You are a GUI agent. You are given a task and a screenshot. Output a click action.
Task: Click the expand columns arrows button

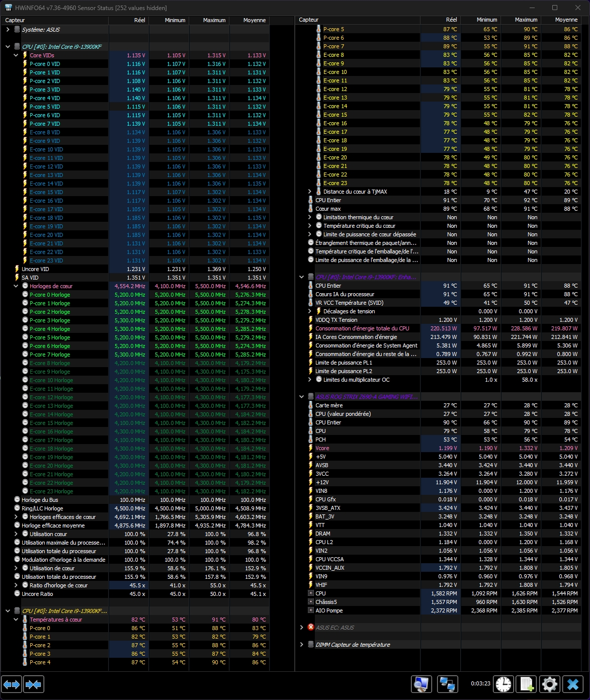(12, 684)
